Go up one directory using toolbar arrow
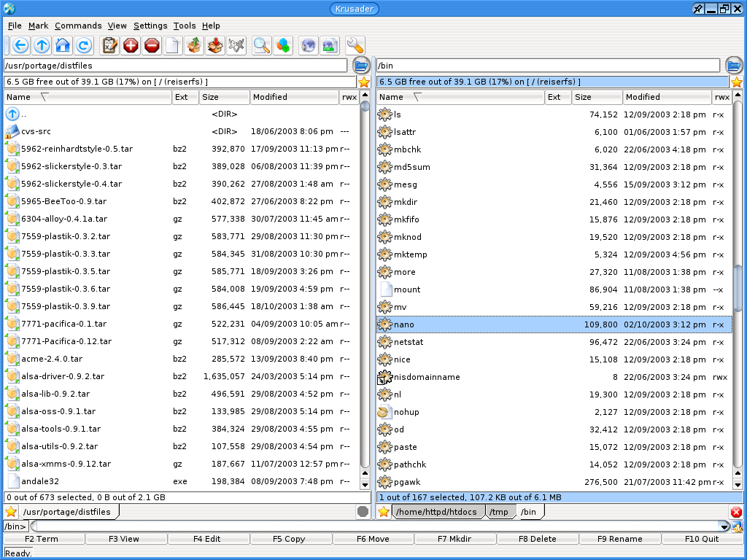This screenshot has width=747, height=560. click(42, 46)
